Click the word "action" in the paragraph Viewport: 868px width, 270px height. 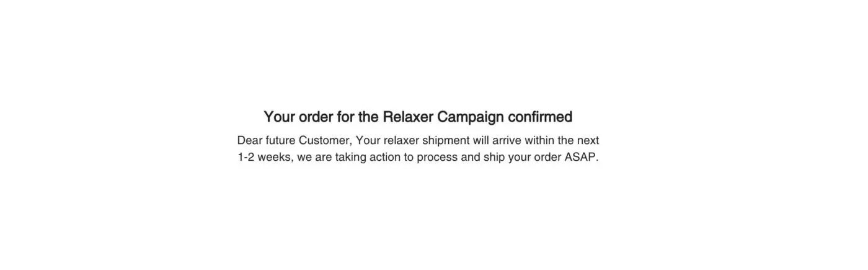[x=385, y=157]
